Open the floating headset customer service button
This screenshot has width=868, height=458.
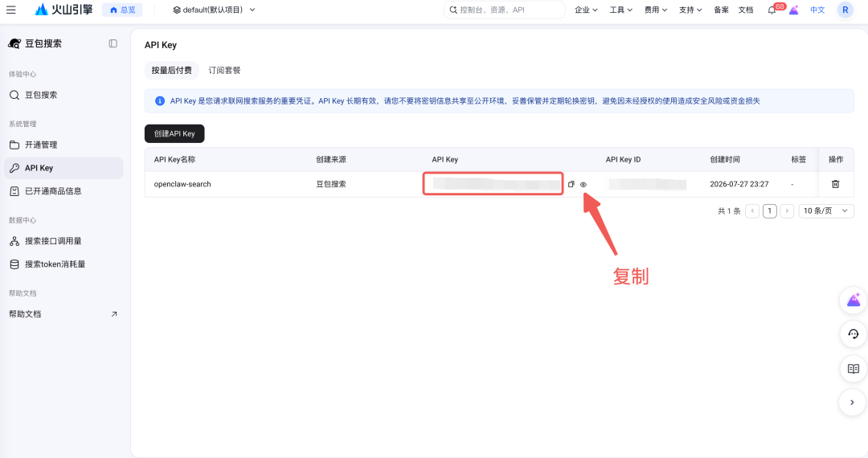click(x=853, y=334)
